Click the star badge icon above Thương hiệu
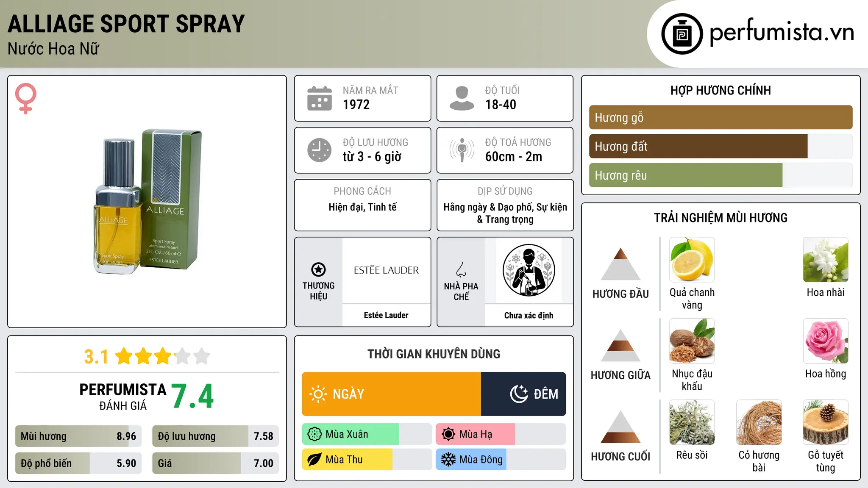Viewport: 868px width, 488px height. [x=318, y=269]
